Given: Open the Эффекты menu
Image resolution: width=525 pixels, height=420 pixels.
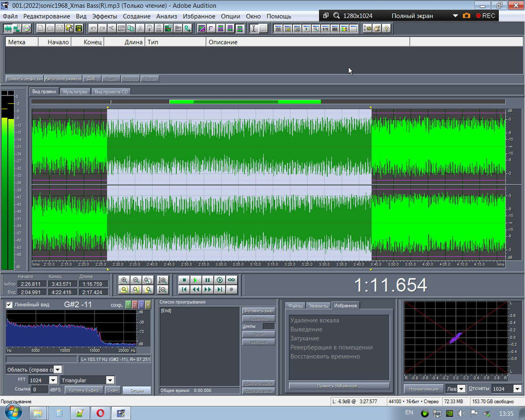Looking at the screenshot, I should (x=105, y=16).
